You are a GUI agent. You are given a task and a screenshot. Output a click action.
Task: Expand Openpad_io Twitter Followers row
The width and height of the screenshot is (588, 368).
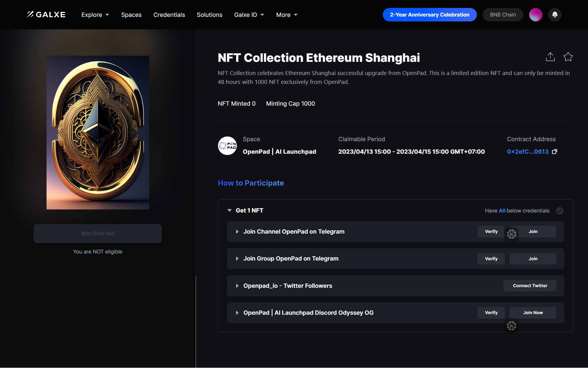point(237,286)
